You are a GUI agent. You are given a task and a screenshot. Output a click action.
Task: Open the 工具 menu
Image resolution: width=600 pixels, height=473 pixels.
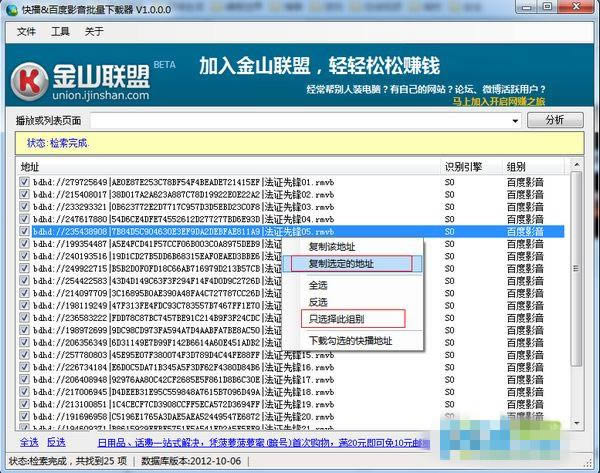tap(60, 31)
